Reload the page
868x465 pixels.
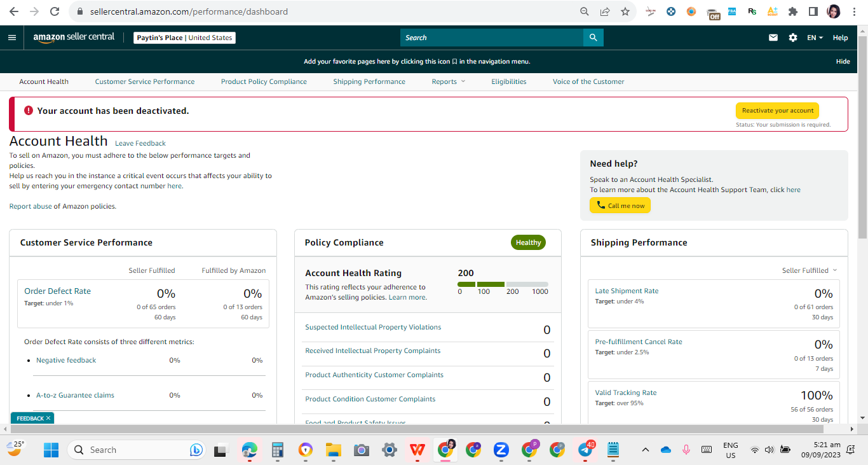55,11
